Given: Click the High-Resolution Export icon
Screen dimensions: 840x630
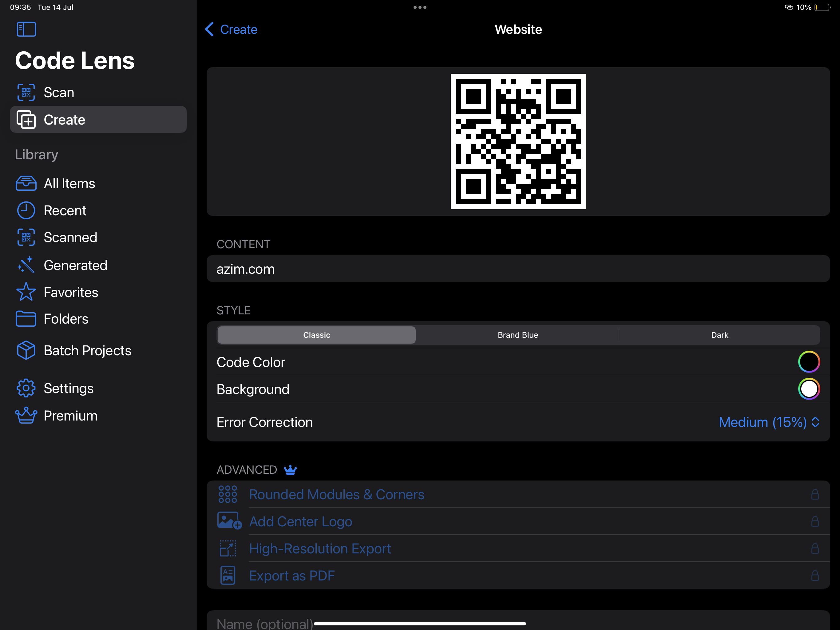Looking at the screenshot, I should tap(228, 549).
